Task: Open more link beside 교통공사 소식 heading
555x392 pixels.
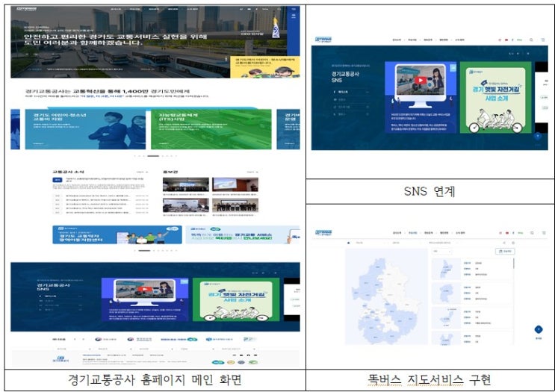Action: (x=142, y=172)
